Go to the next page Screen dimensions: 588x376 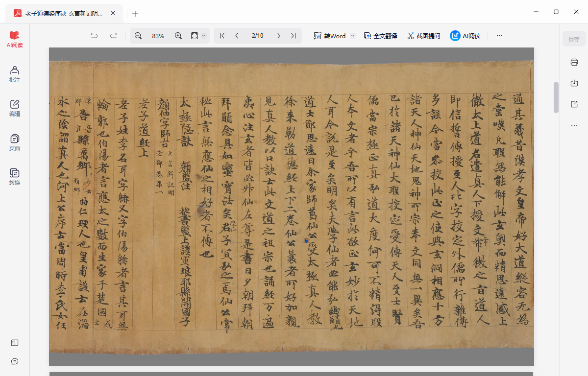278,36
